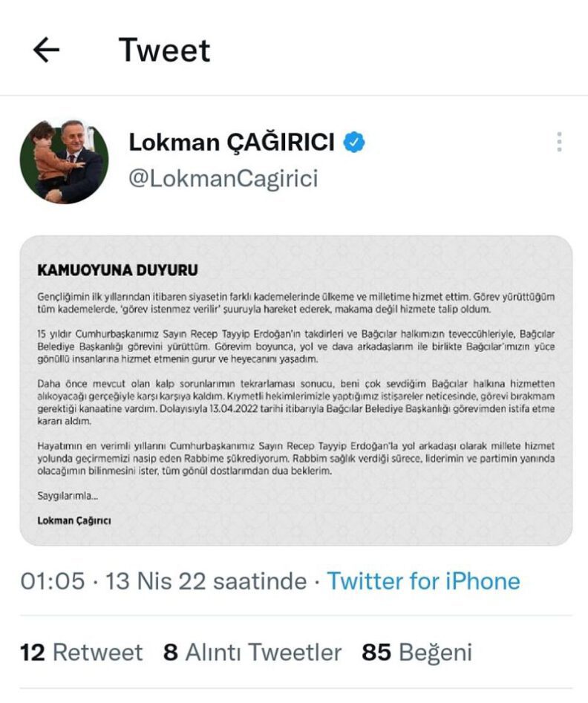Open the paragraph starting with Gençliğimin
This screenshot has width=588, height=703.
(296, 303)
